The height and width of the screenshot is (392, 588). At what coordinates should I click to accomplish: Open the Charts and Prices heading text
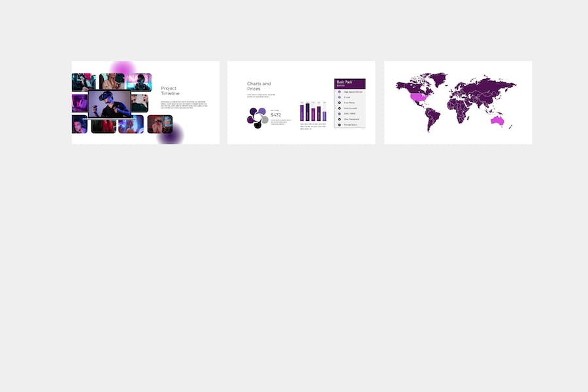coord(259,86)
